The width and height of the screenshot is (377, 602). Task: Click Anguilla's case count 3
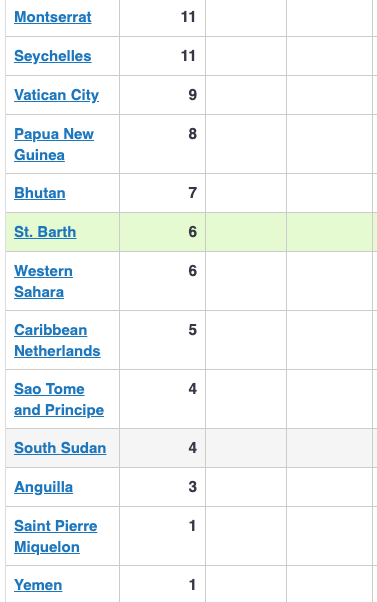[193, 487]
